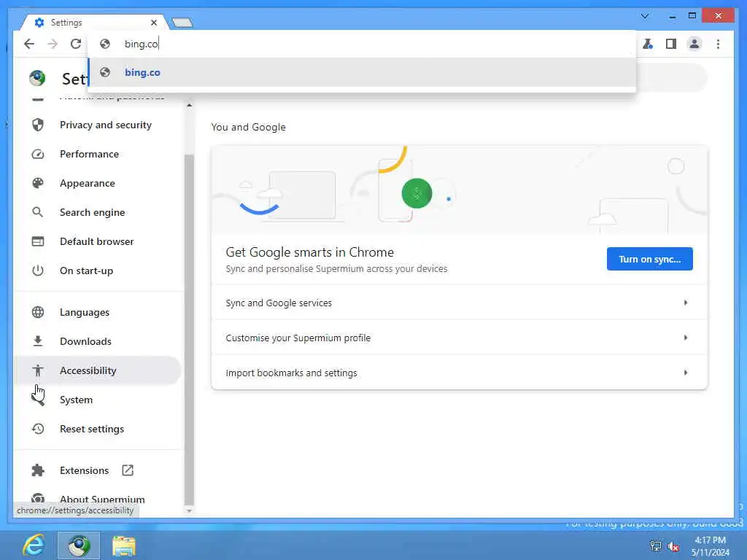This screenshot has height=560, width=747.
Task: Click the Extensions external link icon
Action: coord(128,470)
